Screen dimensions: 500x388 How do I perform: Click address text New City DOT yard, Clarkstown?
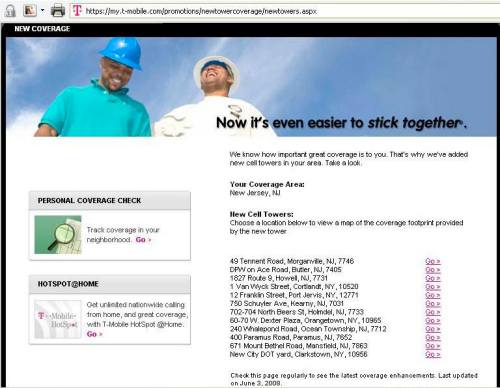tap(298, 354)
